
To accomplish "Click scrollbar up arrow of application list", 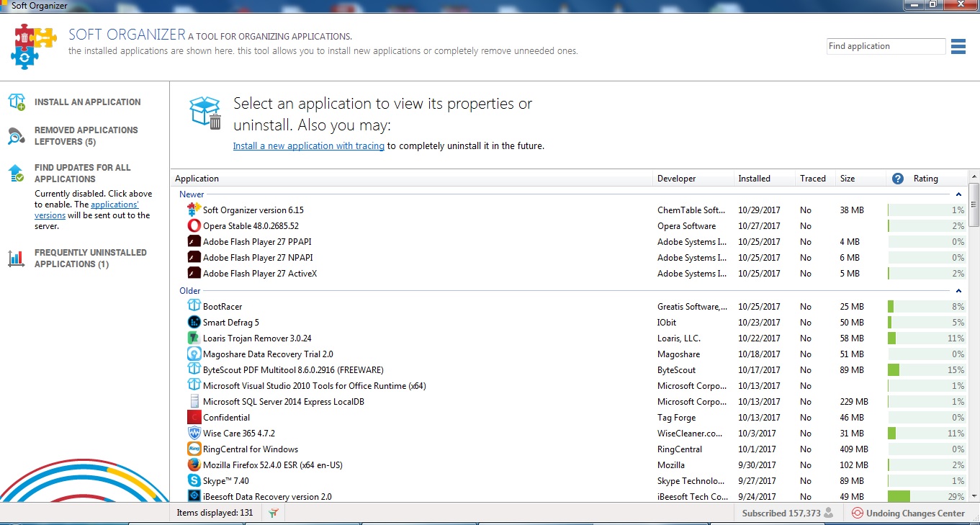I will tap(974, 177).
